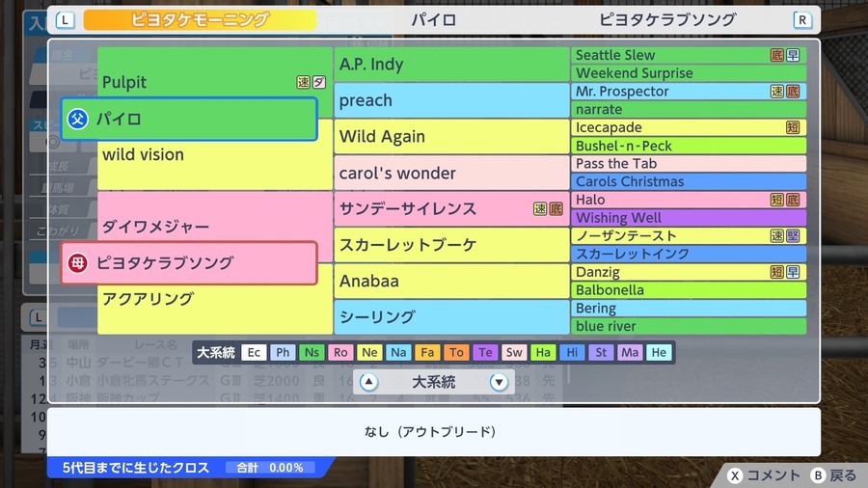Open the コメント comment option

765,475
